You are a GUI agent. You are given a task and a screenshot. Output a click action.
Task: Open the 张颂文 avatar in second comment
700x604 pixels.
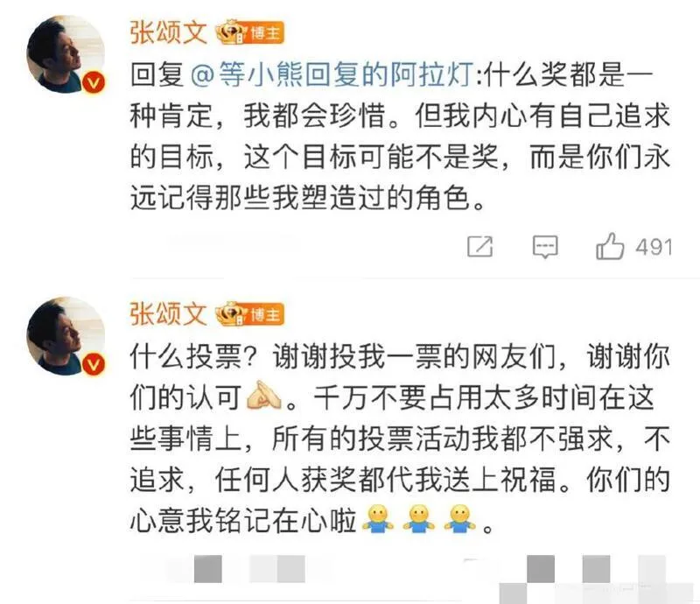click(66, 335)
